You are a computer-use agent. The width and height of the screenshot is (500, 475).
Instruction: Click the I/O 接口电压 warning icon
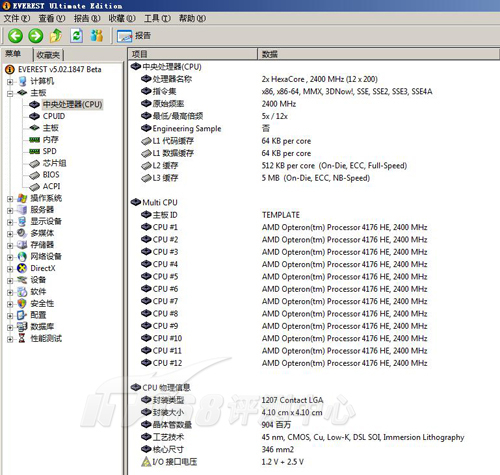(146, 462)
